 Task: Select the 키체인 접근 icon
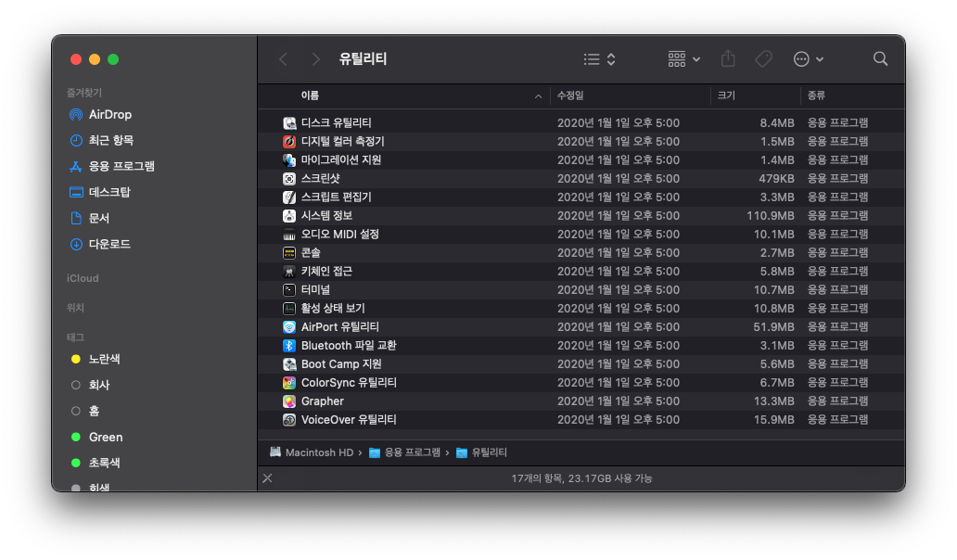coord(289,272)
